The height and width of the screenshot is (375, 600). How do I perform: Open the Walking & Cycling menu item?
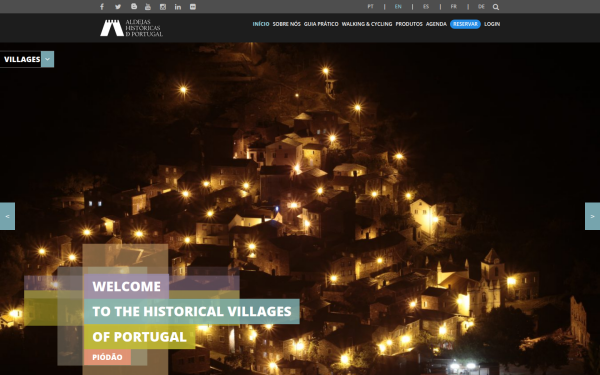click(367, 24)
